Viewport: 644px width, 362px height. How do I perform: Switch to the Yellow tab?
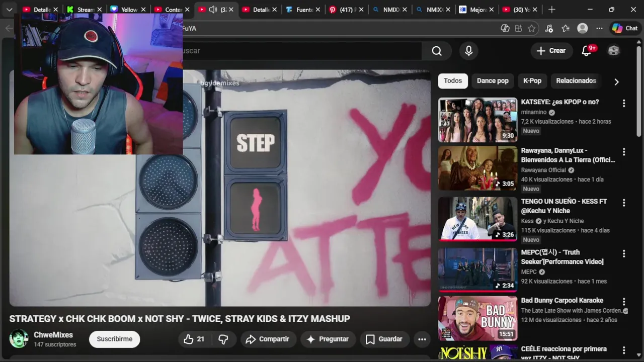coord(128,10)
